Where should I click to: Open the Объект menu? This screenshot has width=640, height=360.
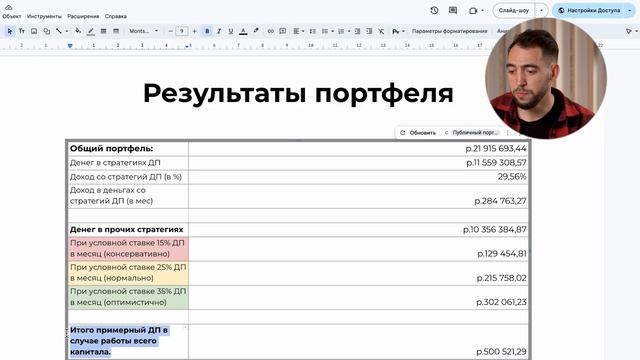12,16
